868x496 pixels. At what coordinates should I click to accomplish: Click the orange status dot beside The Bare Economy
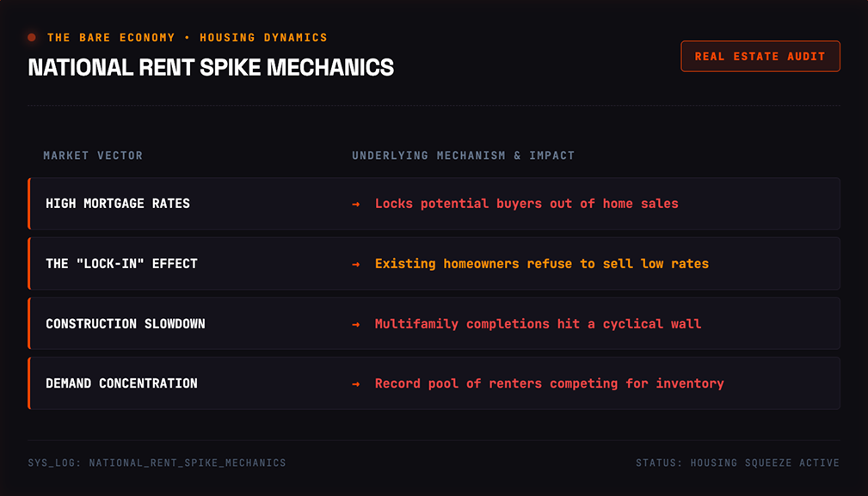click(x=32, y=38)
